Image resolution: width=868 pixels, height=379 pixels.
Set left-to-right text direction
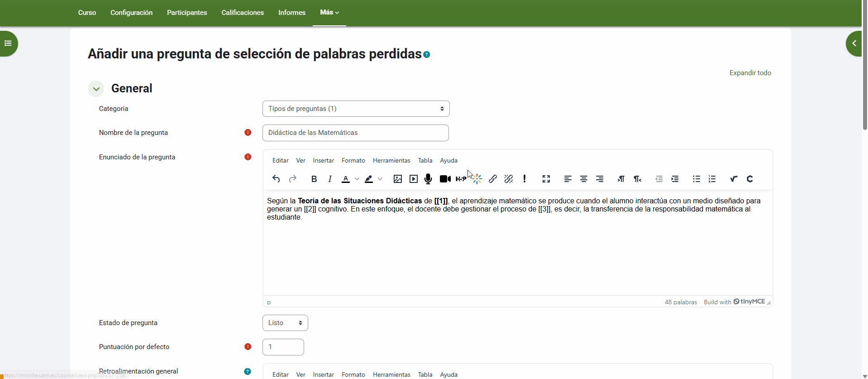(x=621, y=179)
